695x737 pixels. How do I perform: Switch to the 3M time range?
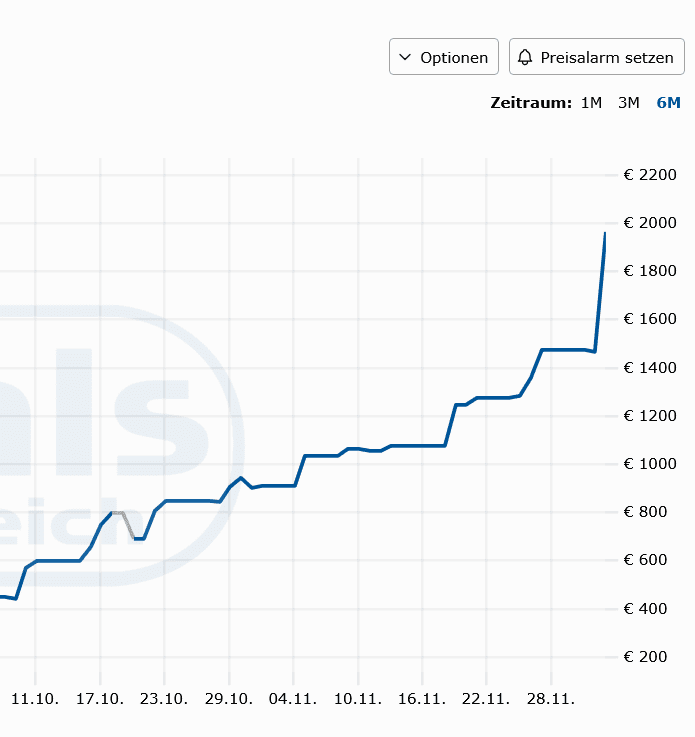628,103
